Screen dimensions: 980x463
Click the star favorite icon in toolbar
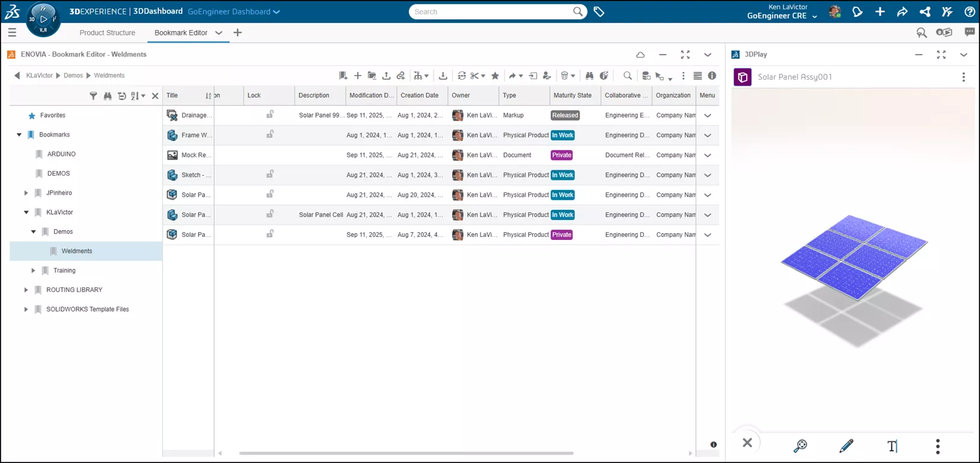[x=495, y=76]
